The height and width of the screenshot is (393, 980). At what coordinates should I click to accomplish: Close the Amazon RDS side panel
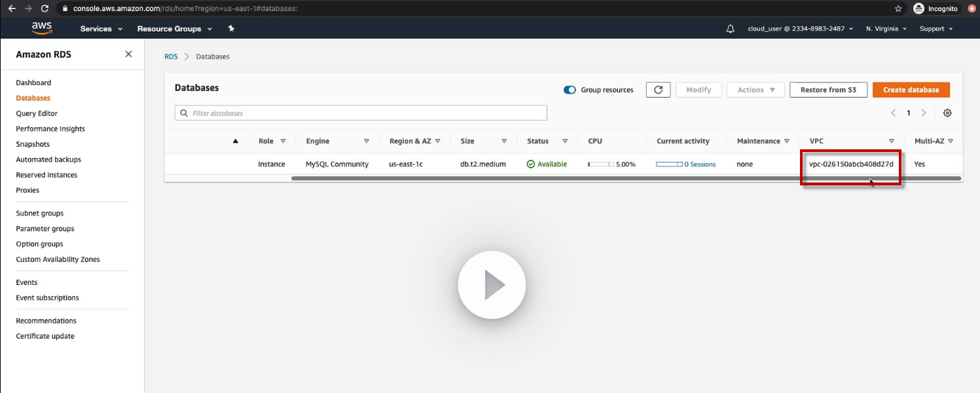coord(128,54)
